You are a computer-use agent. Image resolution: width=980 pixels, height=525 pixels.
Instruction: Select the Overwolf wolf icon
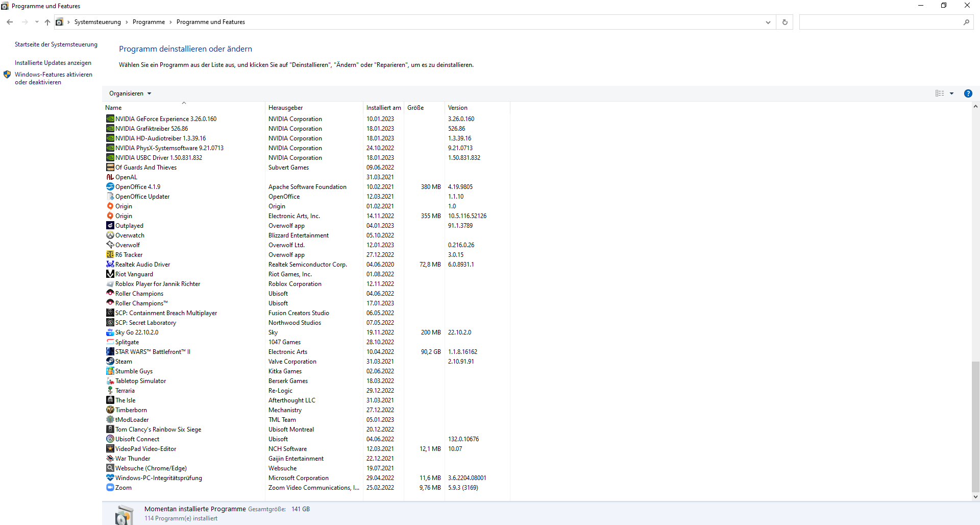(x=110, y=245)
